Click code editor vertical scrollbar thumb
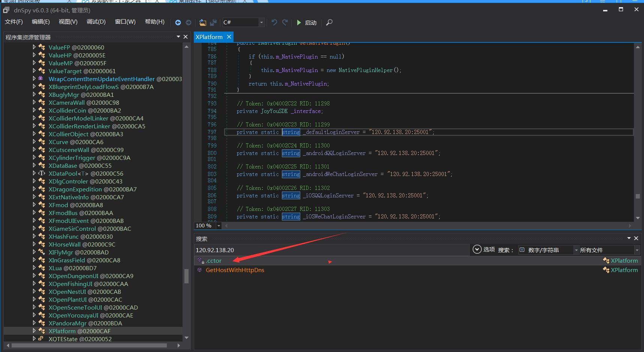This screenshot has height=352, width=644. pos(638,196)
